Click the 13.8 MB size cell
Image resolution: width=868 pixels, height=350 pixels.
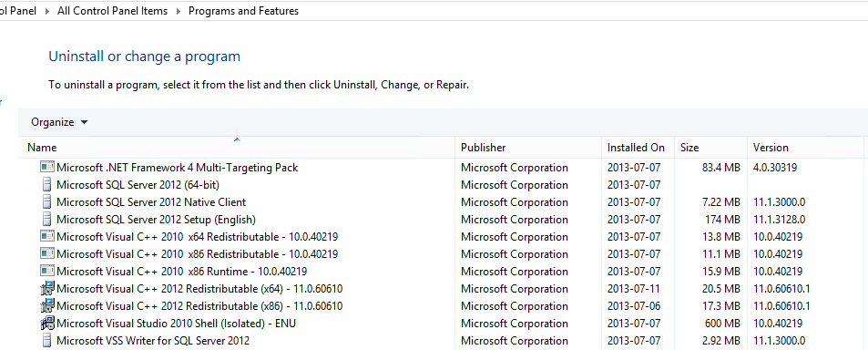click(720, 236)
